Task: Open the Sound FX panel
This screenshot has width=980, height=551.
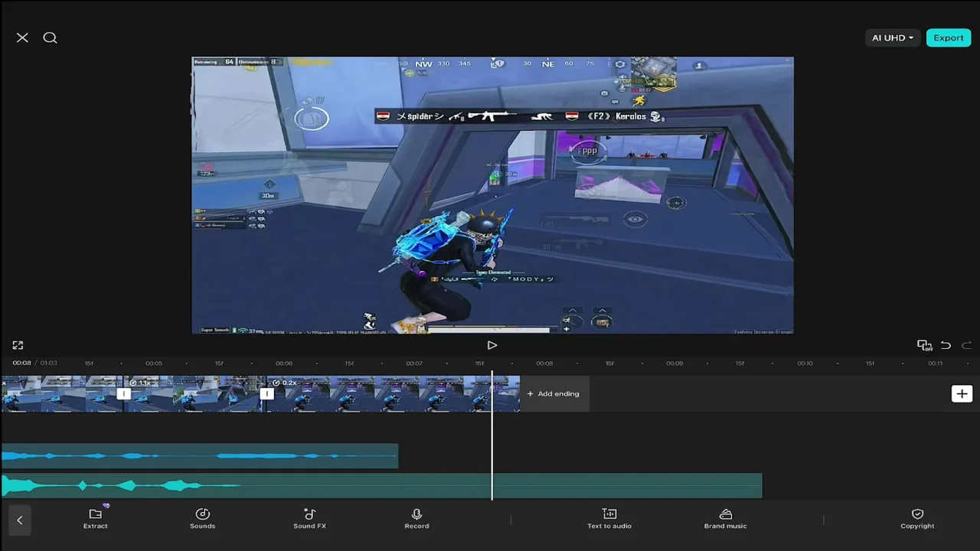Action: point(309,518)
